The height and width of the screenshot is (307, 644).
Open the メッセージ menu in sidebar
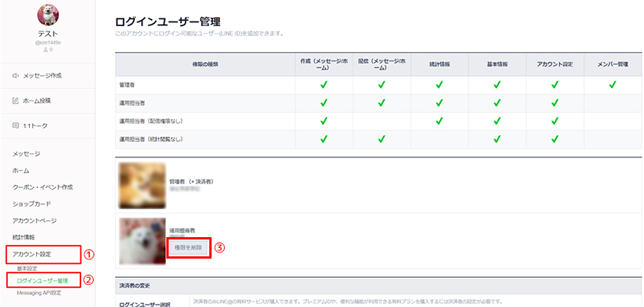(27, 154)
